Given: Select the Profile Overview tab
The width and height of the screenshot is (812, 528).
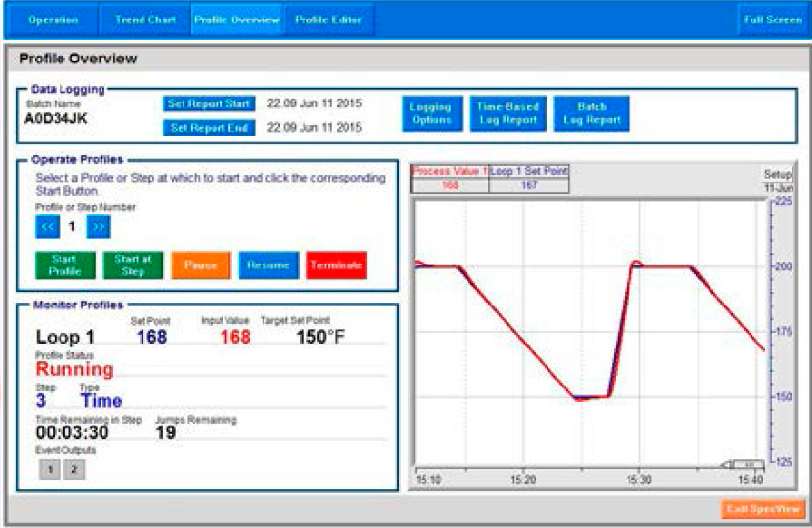Looking at the screenshot, I should point(236,20).
